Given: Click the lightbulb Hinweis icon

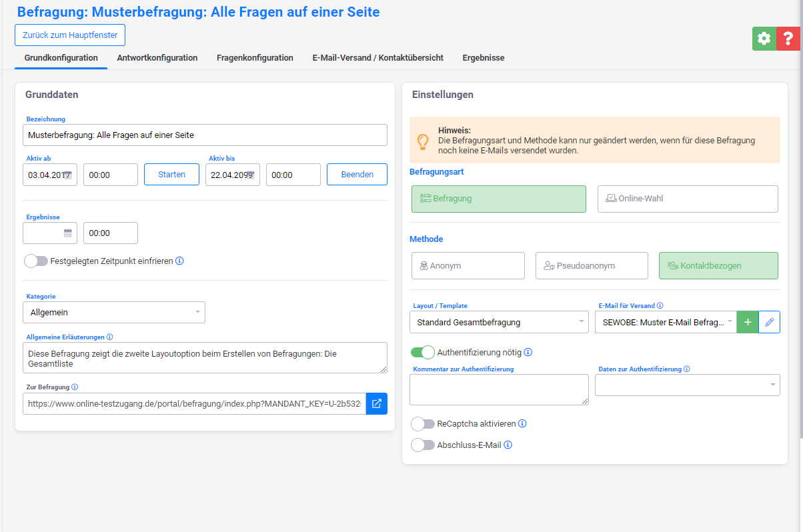Looking at the screenshot, I should click(423, 141).
